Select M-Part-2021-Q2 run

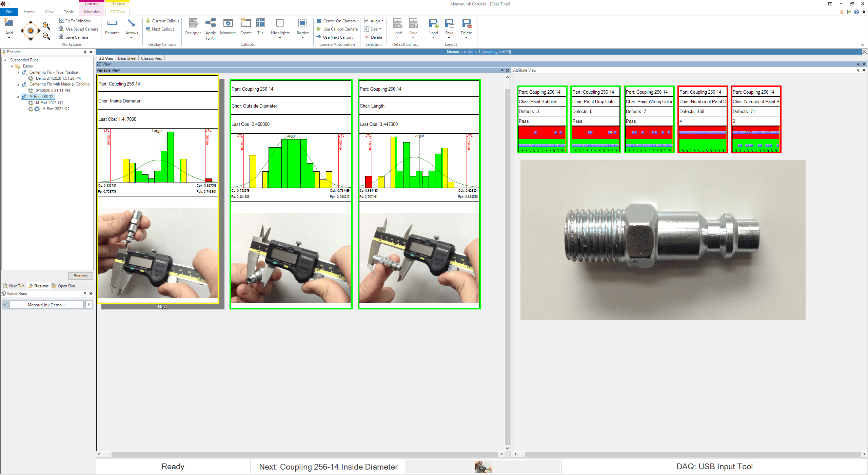pos(56,109)
